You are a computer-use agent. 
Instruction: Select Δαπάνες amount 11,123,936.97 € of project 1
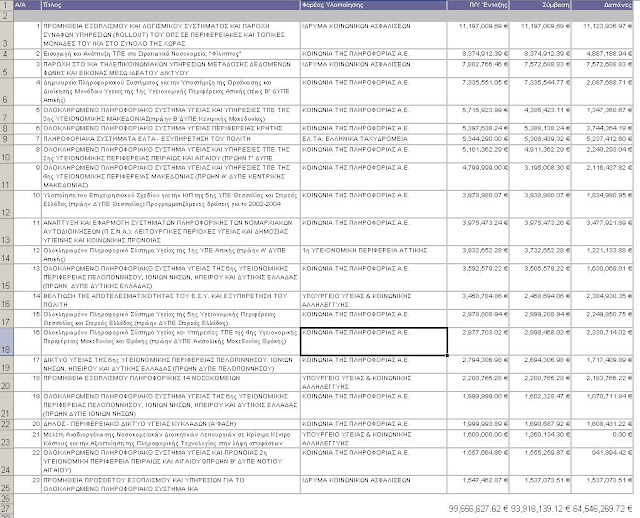[x=602, y=35]
